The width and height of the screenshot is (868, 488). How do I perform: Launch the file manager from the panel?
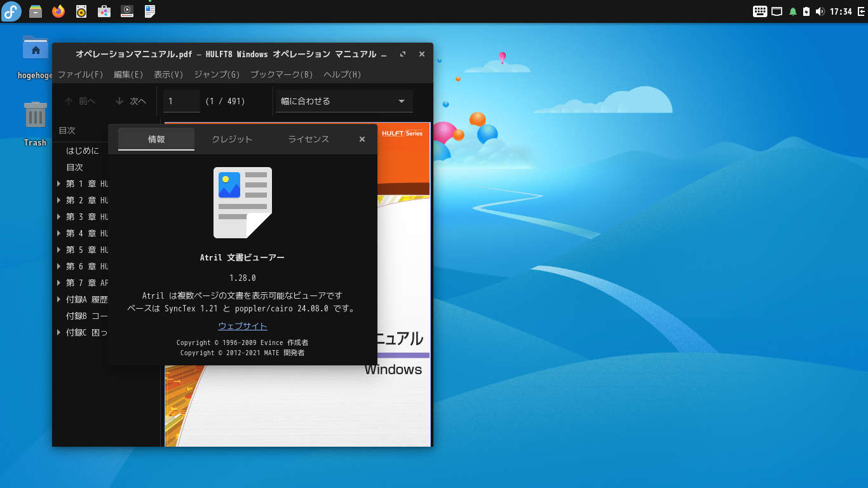[36, 11]
